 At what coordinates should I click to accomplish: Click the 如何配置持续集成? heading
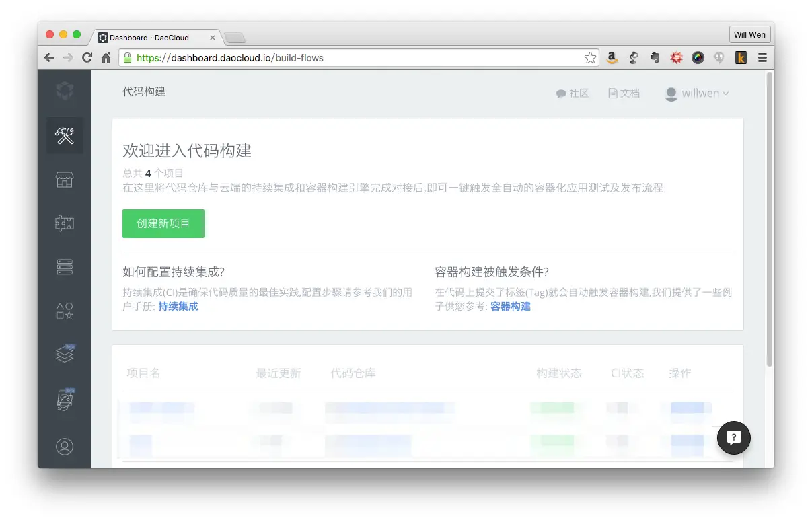click(174, 272)
